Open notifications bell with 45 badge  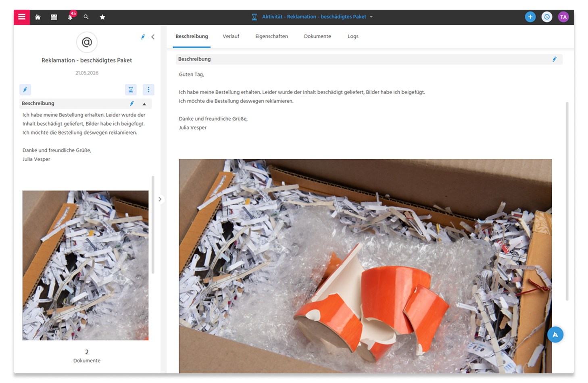pos(71,16)
